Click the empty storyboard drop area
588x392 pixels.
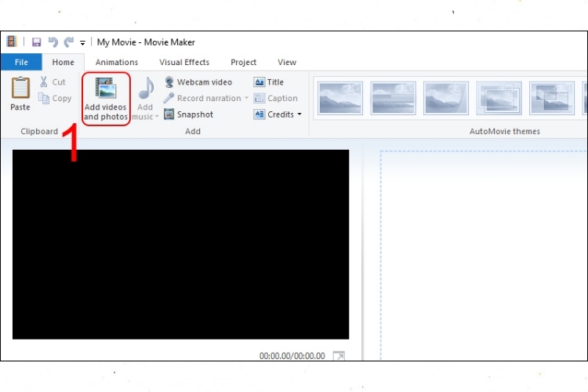(x=483, y=255)
